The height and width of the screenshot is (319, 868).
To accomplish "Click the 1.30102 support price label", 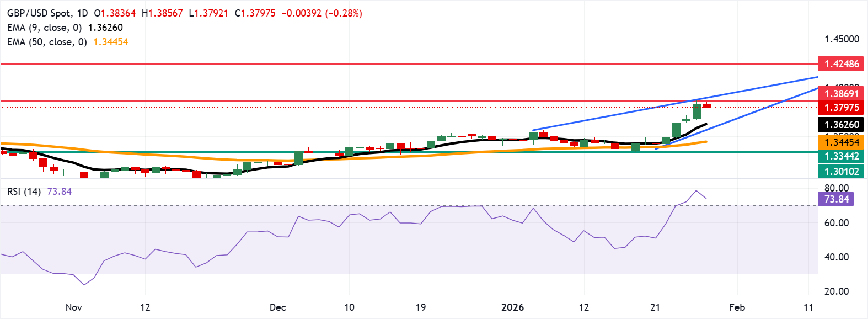I will [841, 172].
